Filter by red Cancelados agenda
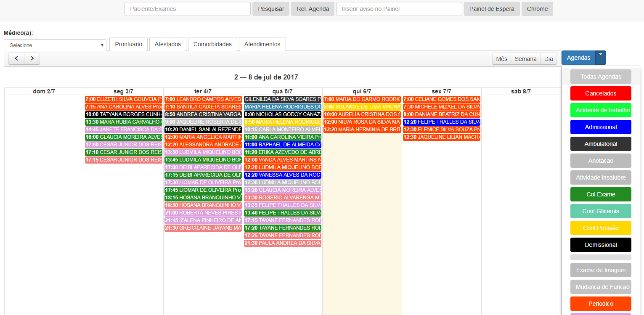The width and height of the screenshot is (644, 315). [601, 93]
